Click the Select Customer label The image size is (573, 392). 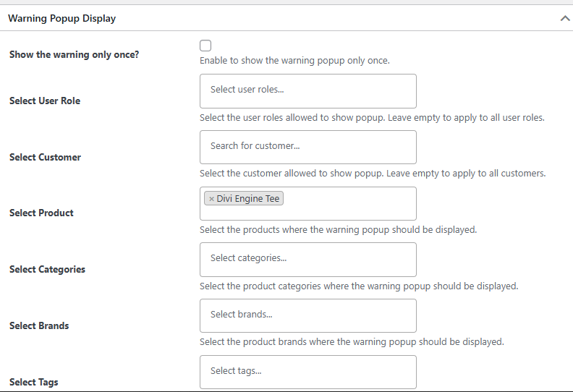[x=45, y=158]
